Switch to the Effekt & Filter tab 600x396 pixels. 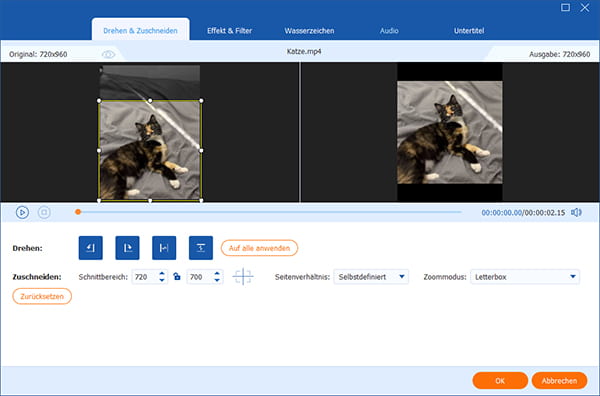[x=230, y=31]
